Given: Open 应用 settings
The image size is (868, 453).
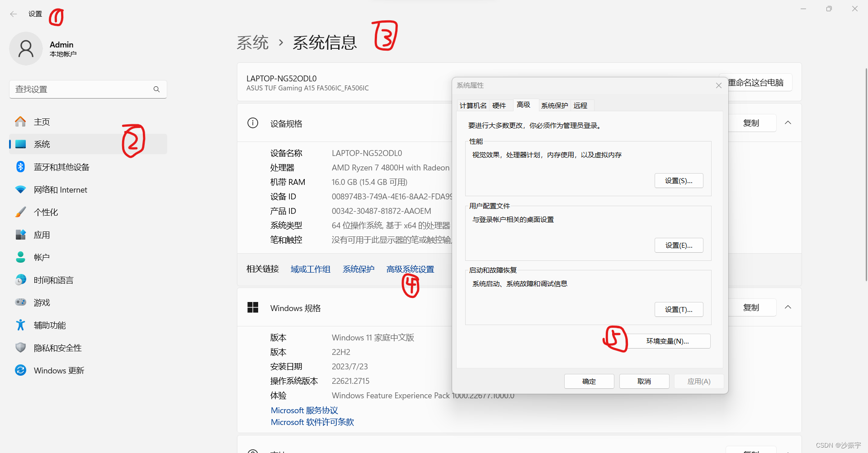Looking at the screenshot, I should [88, 235].
